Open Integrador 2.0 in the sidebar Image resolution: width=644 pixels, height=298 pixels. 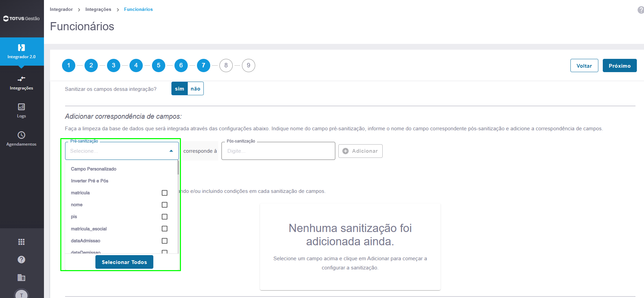point(21,51)
